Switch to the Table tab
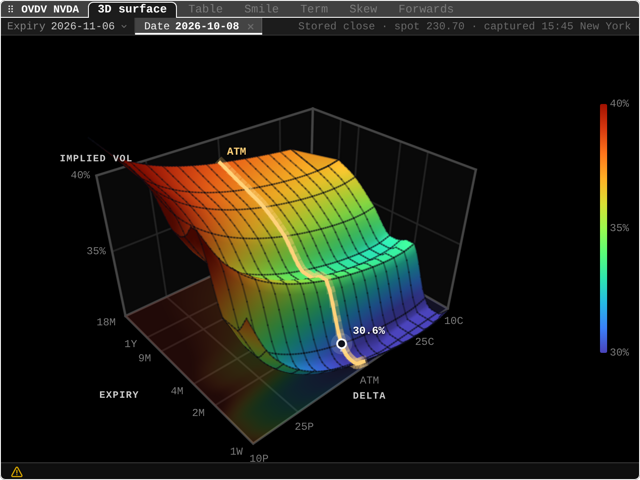This screenshot has height=480, width=640. point(205,9)
